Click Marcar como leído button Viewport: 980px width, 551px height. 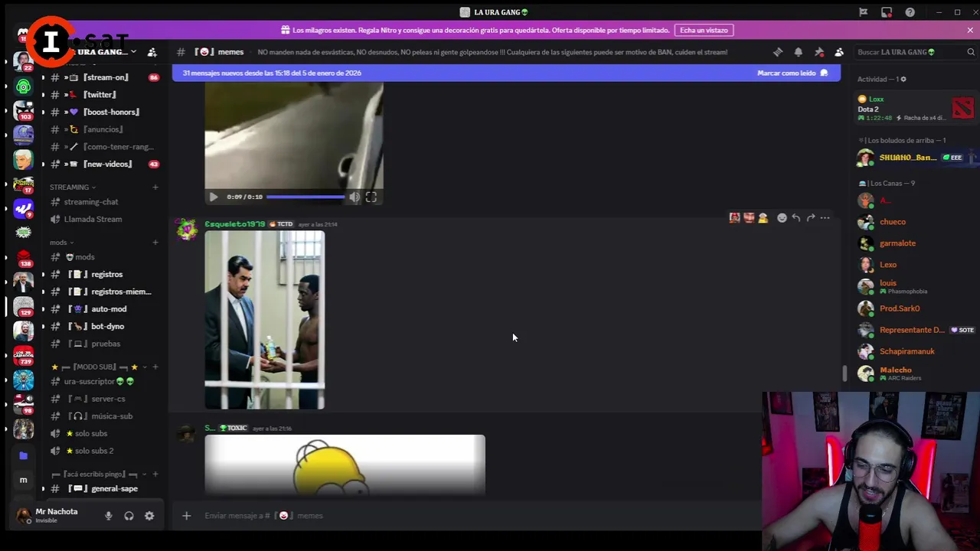click(792, 73)
